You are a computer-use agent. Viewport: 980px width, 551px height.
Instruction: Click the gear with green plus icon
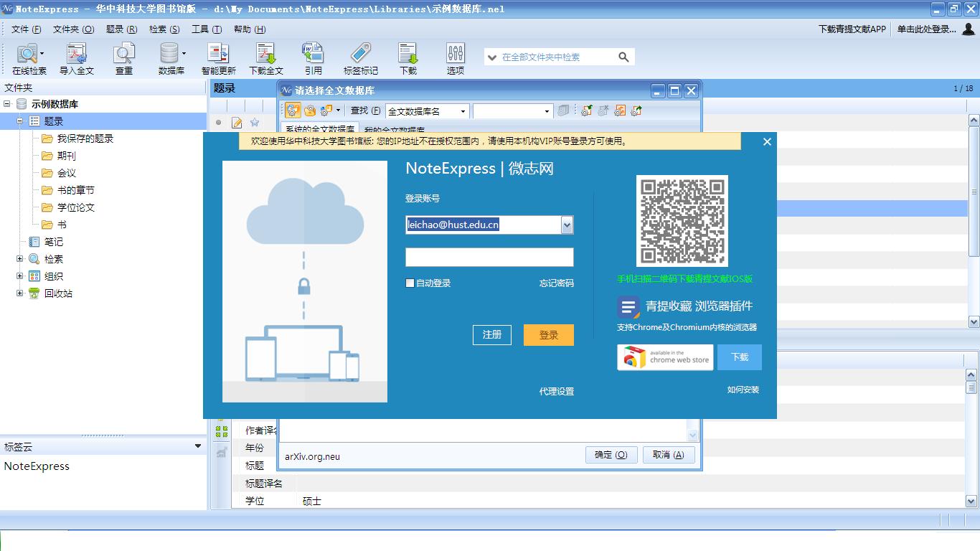(x=586, y=110)
